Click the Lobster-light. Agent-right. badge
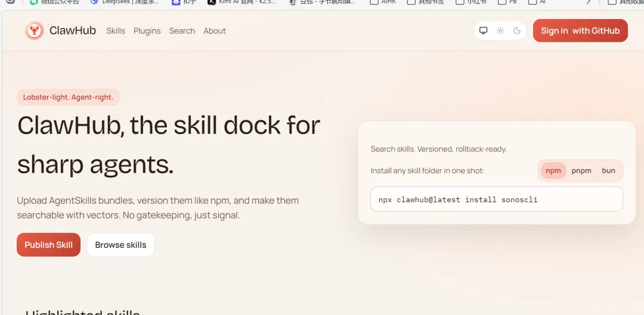 68,97
